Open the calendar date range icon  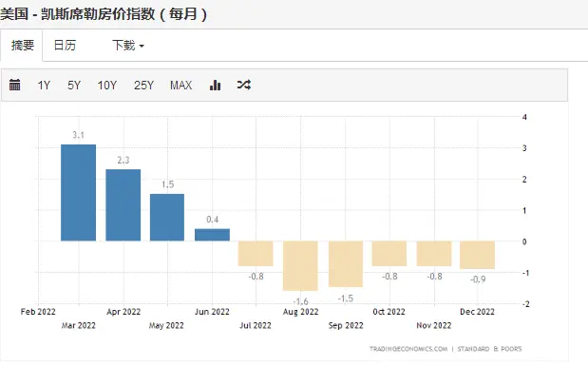[14, 86]
